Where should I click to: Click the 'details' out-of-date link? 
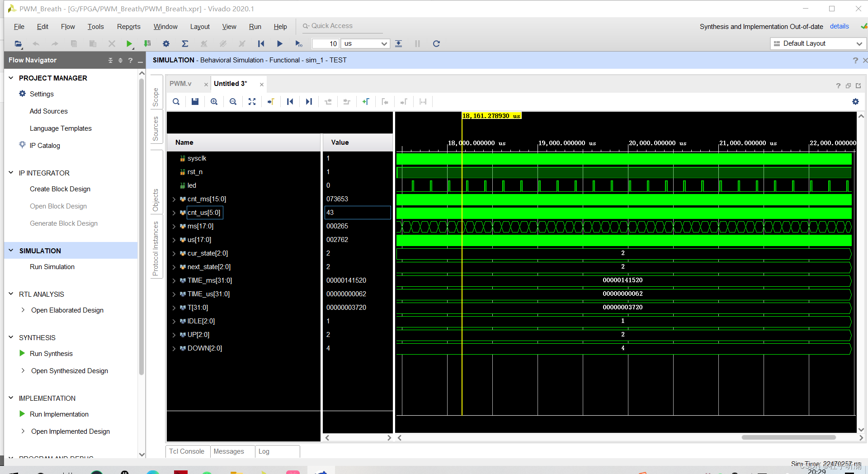pos(839,26)
